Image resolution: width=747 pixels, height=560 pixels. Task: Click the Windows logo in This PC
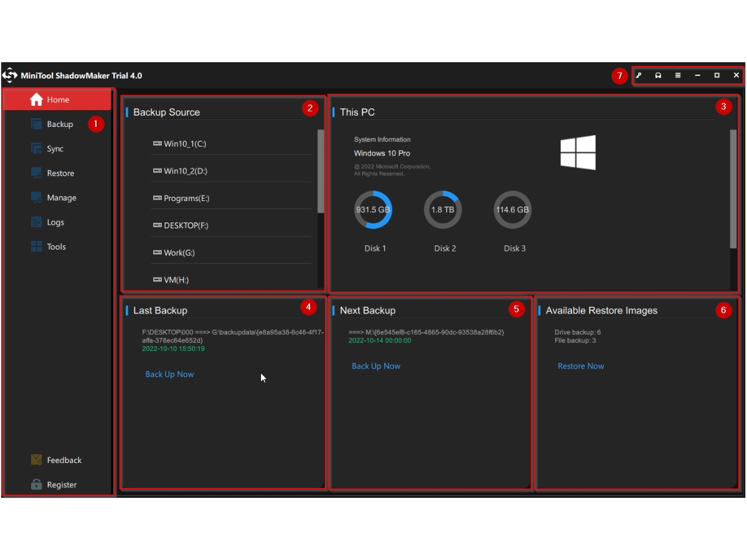(x=578, y=152)
